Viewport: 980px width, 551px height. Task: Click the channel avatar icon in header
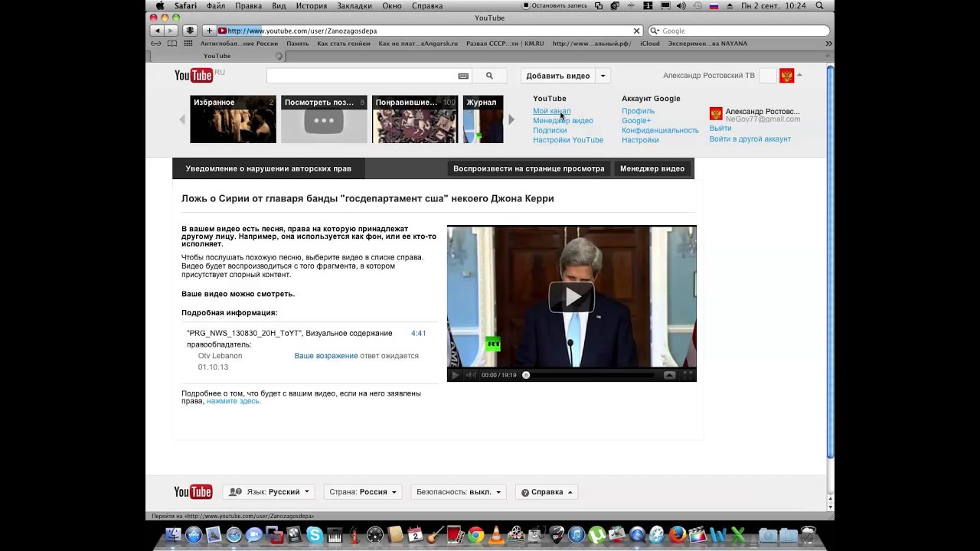(786, 76)
